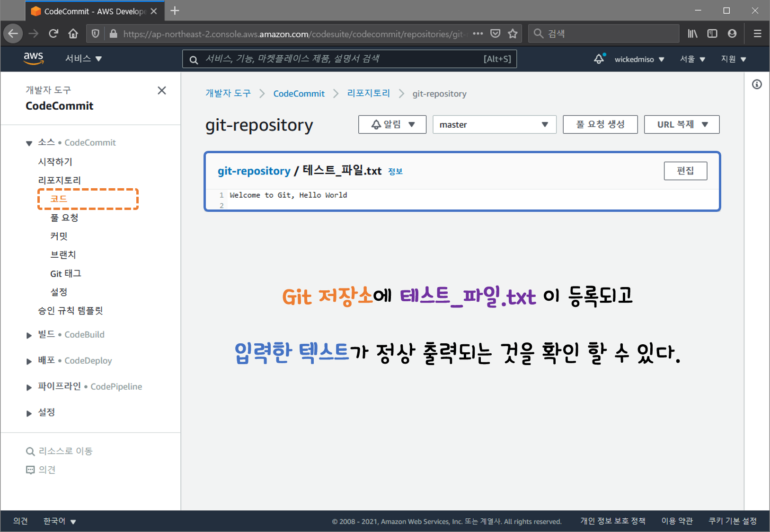Close the CodeCommit browser tab
Screen dimensions: 770x532
(154, 11)
